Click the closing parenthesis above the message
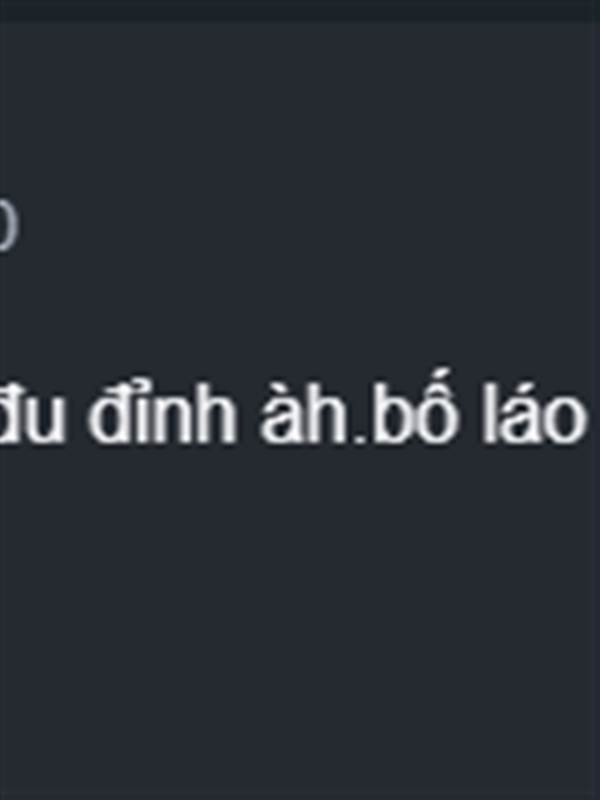The height and width of the screenshot is (800, 600). click(9, 223)
